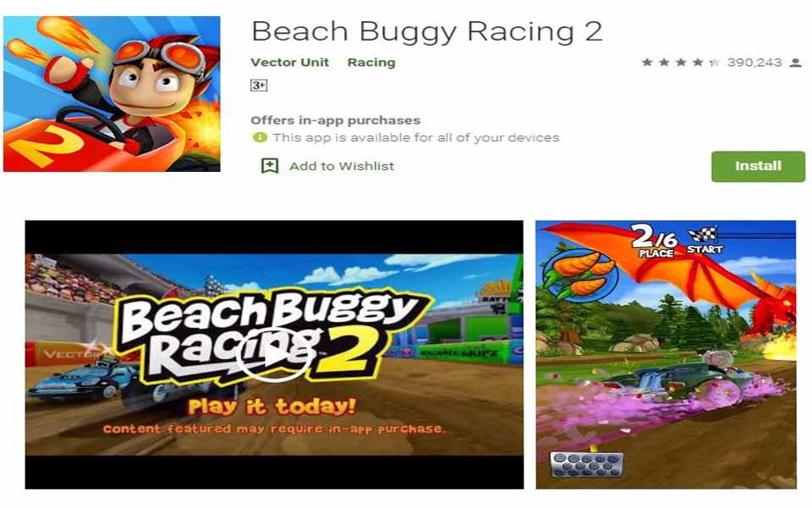This screenshot has height=508, width=812.
Task: Open the Vector Unit developer link
Action: click(x=289, y=62)
